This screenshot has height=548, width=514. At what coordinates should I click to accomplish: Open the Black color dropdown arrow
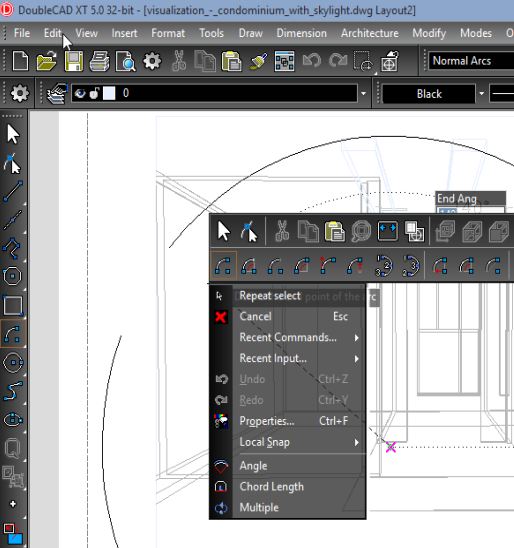coord(482,94)
